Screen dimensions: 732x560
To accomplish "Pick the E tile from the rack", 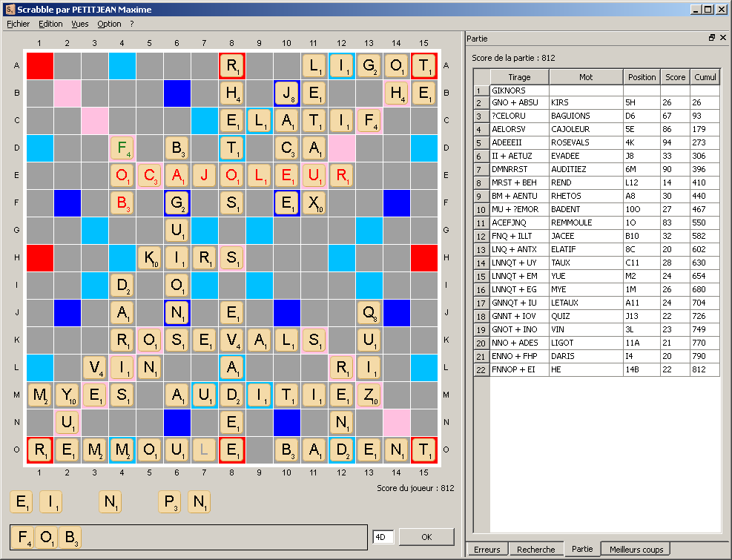I will (x=21, y=502).
